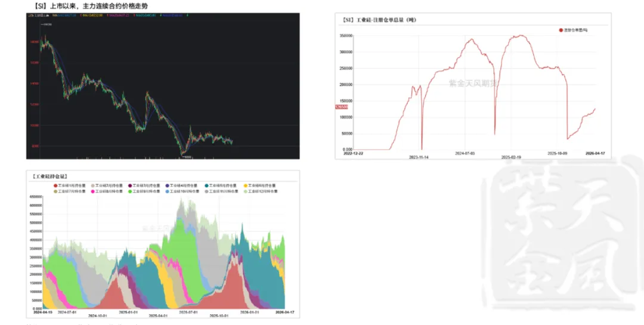Click the 50000 y-axis label on warehouse receipt chart
Viewport: 644px width, 325px height.
tap(346, 134)
